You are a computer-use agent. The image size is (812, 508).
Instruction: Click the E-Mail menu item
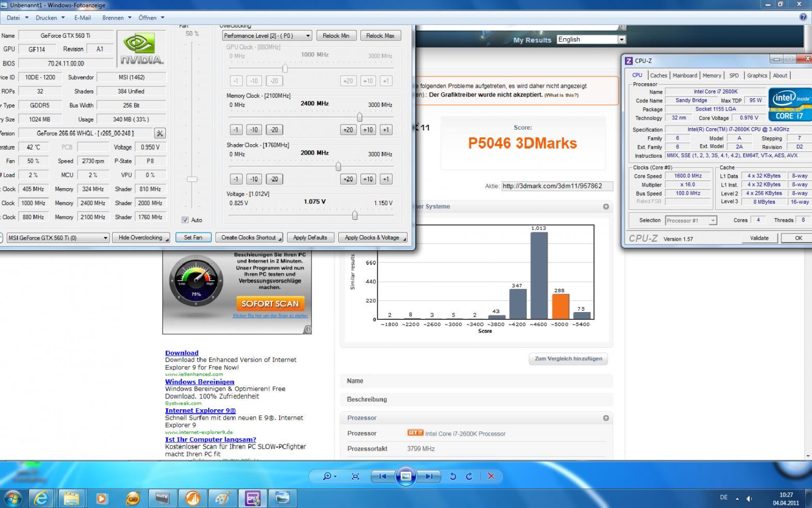82,18
